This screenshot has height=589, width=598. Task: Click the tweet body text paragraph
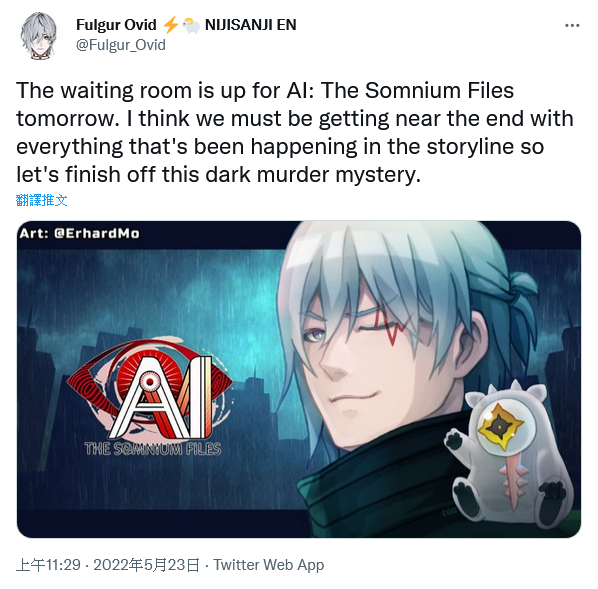(294, 132)
